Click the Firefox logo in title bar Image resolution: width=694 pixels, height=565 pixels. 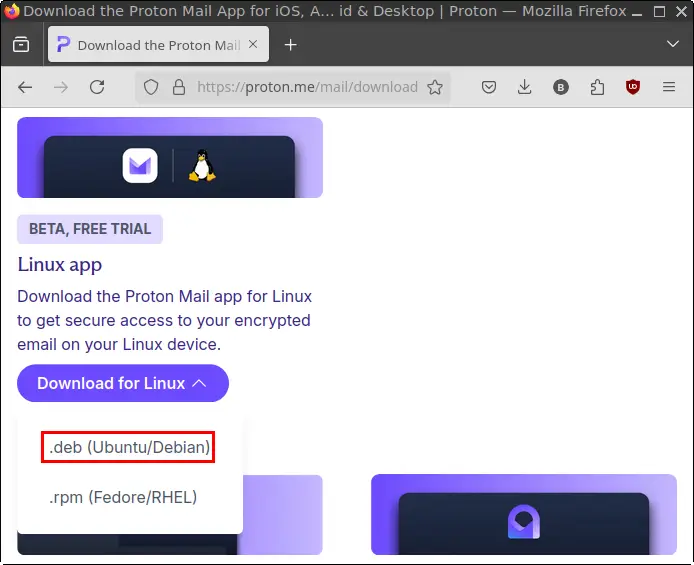click(11, 11)
